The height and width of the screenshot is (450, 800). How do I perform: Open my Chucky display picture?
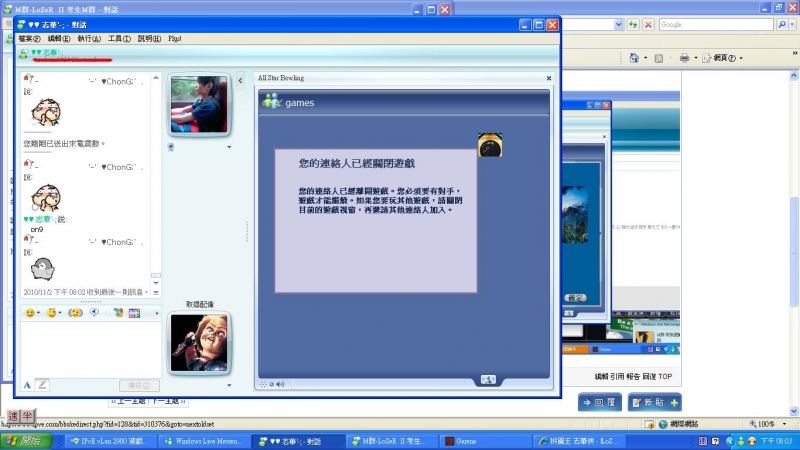[x=199, y=343]
